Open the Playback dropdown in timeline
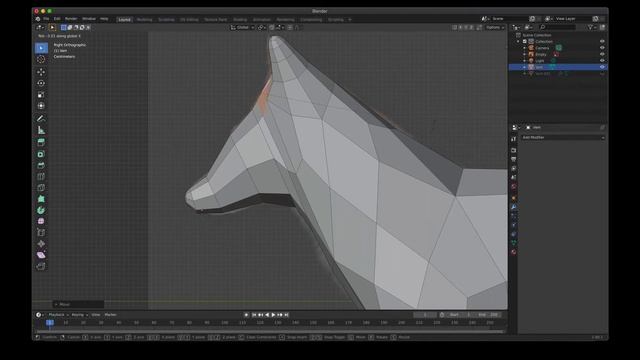Image resolution: width=640 pixels, height=360 pixels. click(58, 315)
